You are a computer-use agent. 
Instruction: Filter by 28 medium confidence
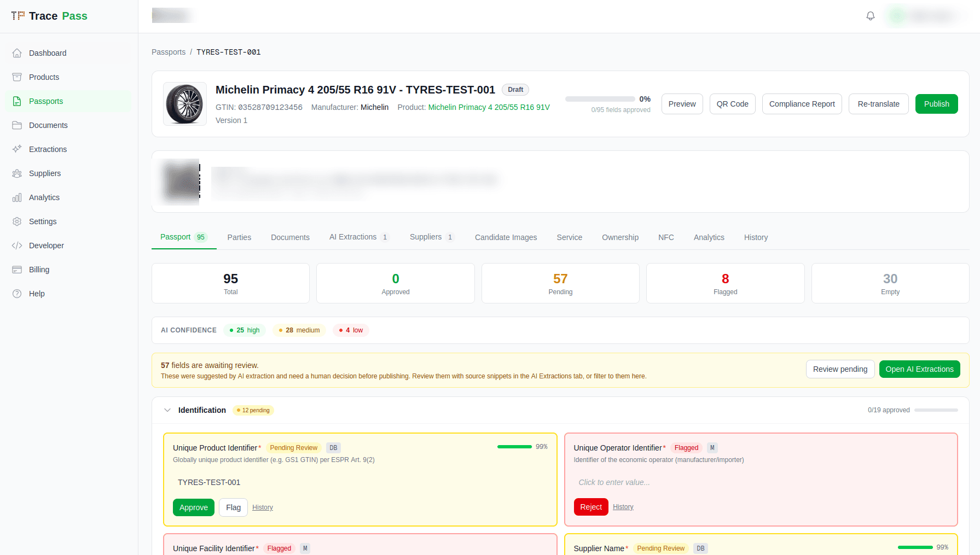[299, 330]
